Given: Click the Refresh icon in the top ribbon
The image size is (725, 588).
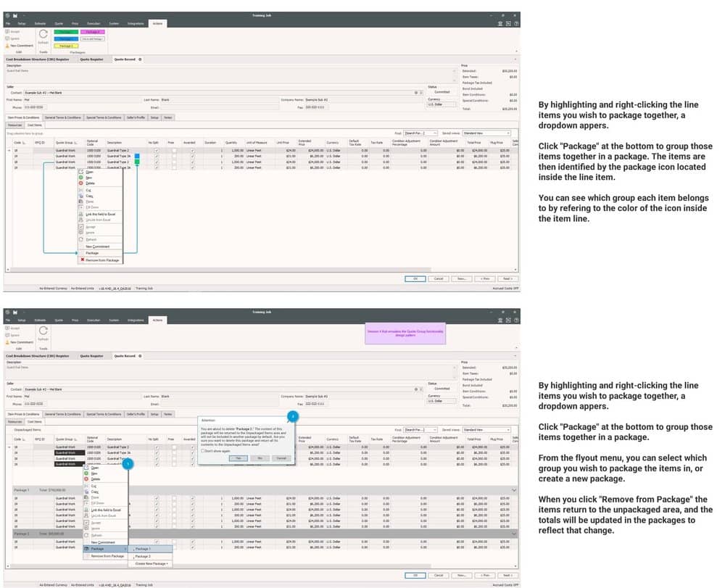Looking at the screenshot, I should click(43, 33).
